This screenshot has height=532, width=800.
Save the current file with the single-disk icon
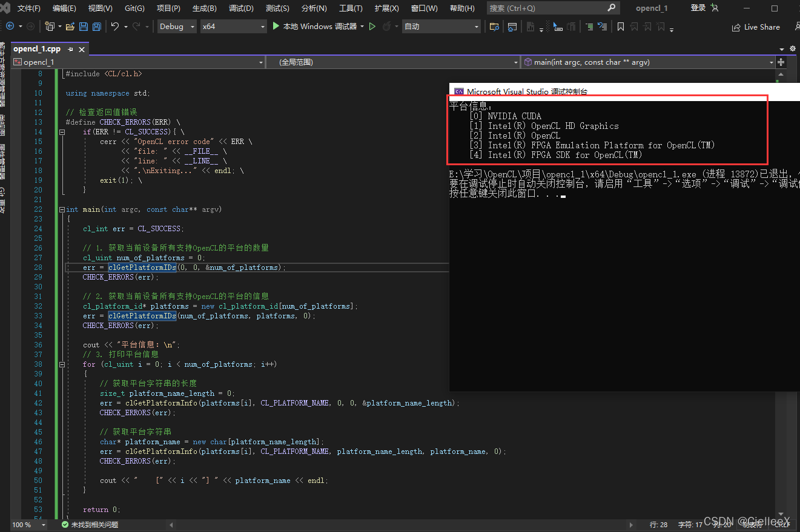tap(83, 27)
